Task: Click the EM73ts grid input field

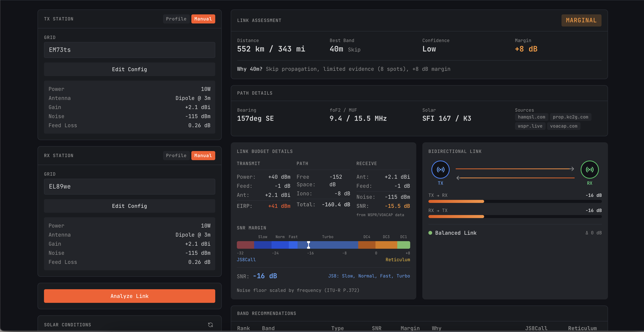Action: [129, 50]
